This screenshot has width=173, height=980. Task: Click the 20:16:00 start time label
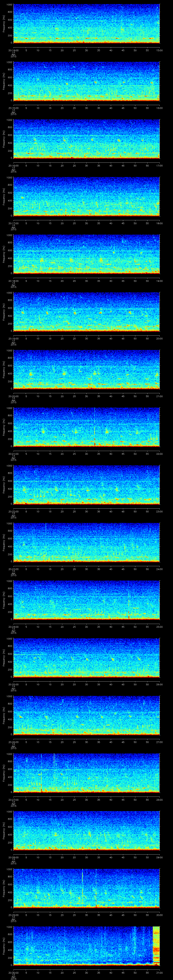[13, 166]
